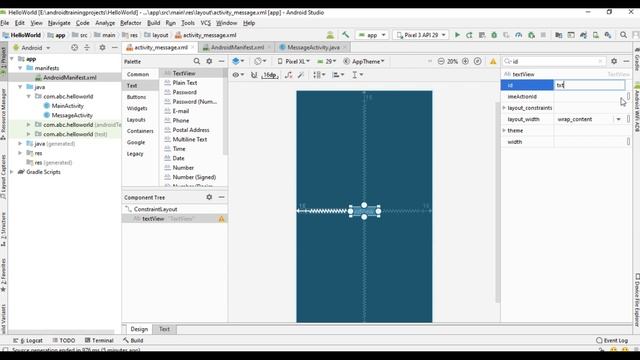Open API 29 version dropdown

(327, 61)
